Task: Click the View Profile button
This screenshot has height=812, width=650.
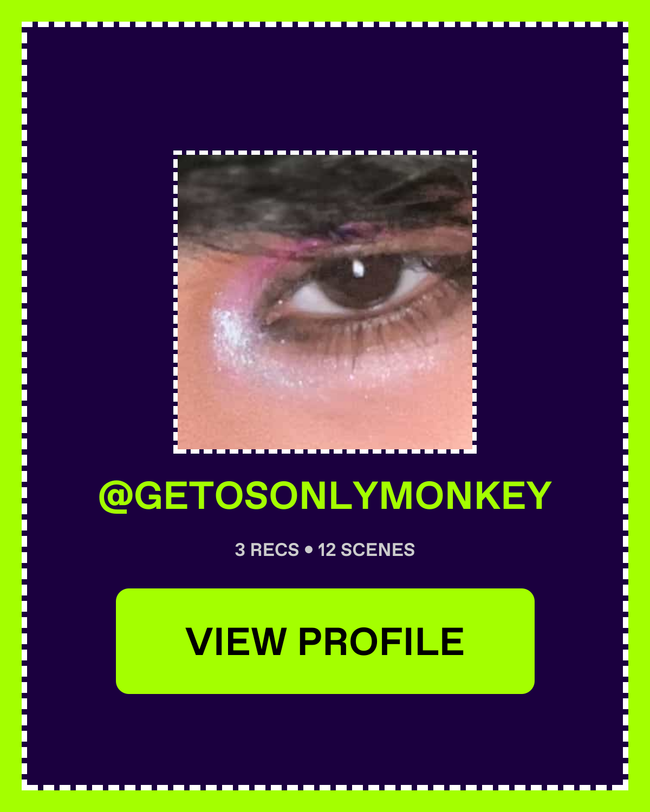Action: [x=325, y=641]
